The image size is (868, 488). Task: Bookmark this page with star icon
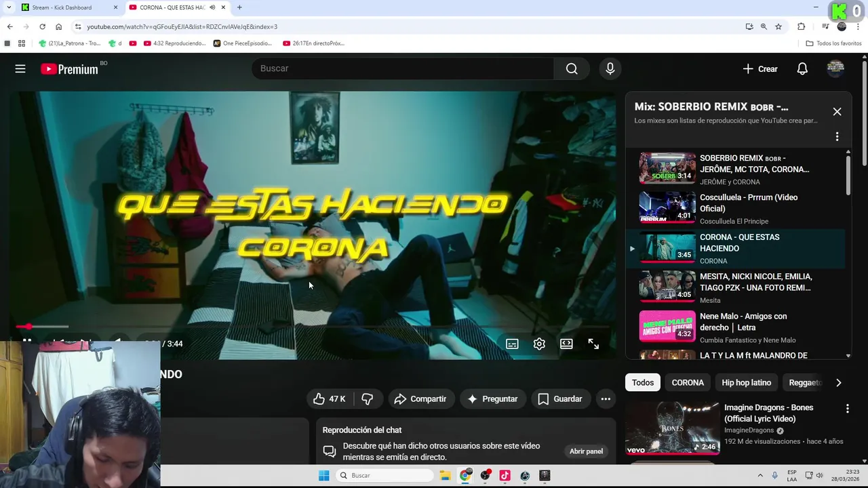click(x=778, y=26)
